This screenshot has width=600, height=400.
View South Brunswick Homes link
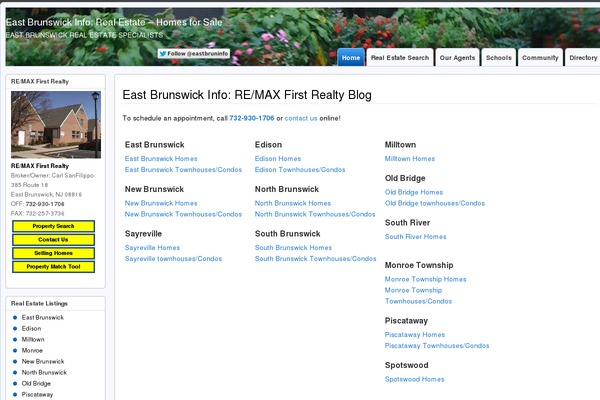pyautogui.click(x=293, y=248)
